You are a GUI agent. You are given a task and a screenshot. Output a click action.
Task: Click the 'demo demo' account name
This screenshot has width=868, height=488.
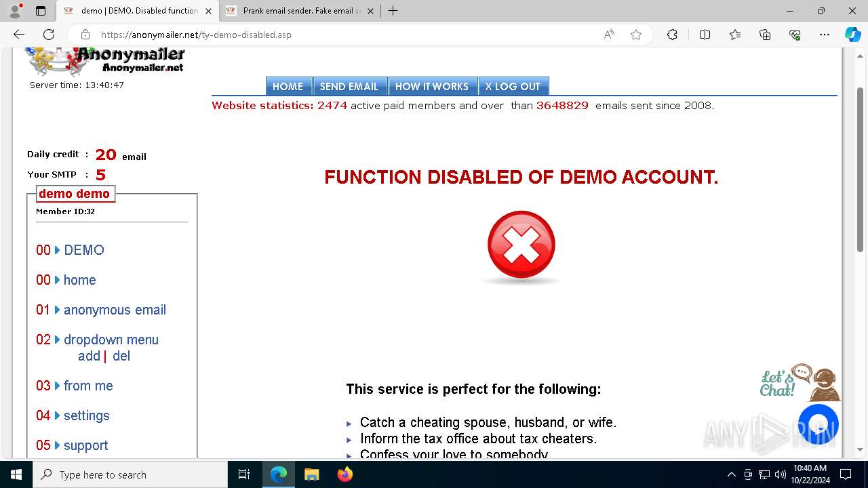(x=74, y=194)
